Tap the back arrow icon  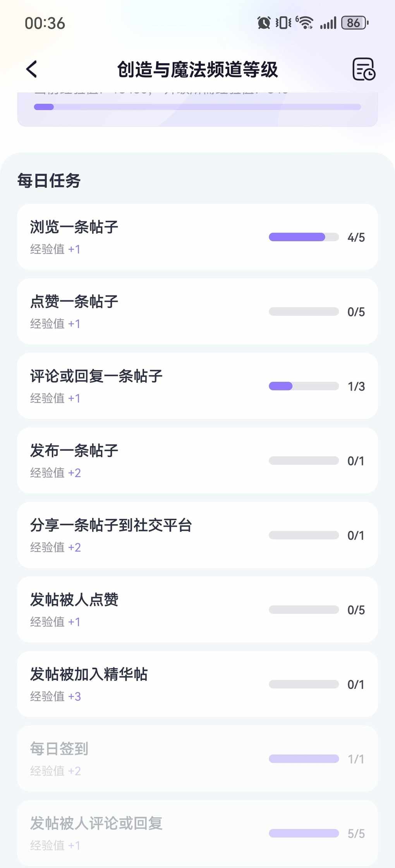pyautogui.click(x=32, y=69)
